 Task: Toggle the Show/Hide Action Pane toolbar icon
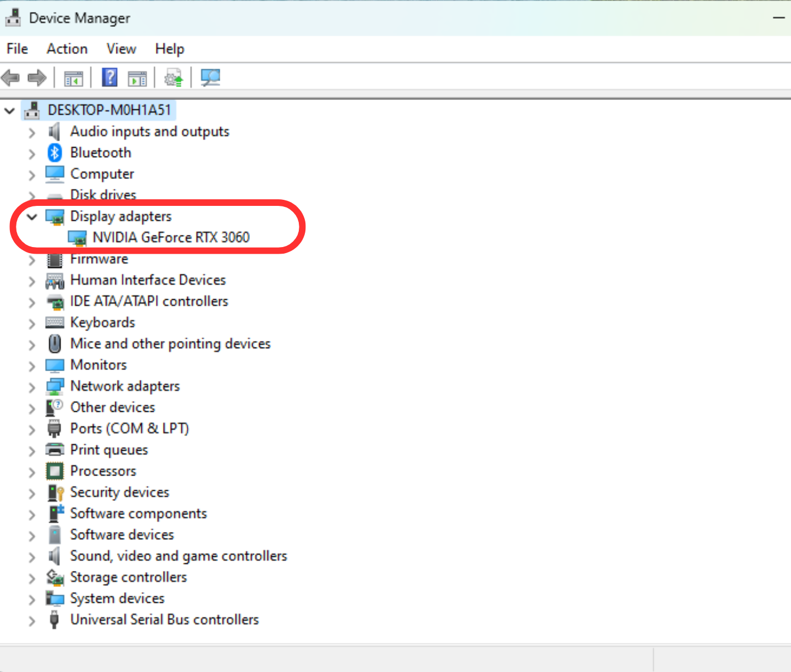tap(137, 78)
